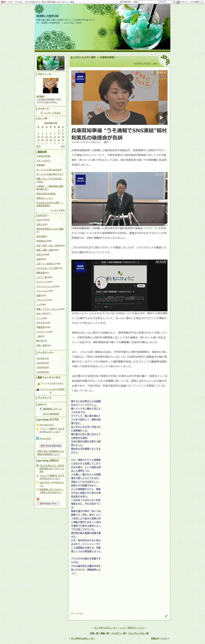
Task: Click the pencil icon beside 記事を書く
Action: click(x=121, y=2)
